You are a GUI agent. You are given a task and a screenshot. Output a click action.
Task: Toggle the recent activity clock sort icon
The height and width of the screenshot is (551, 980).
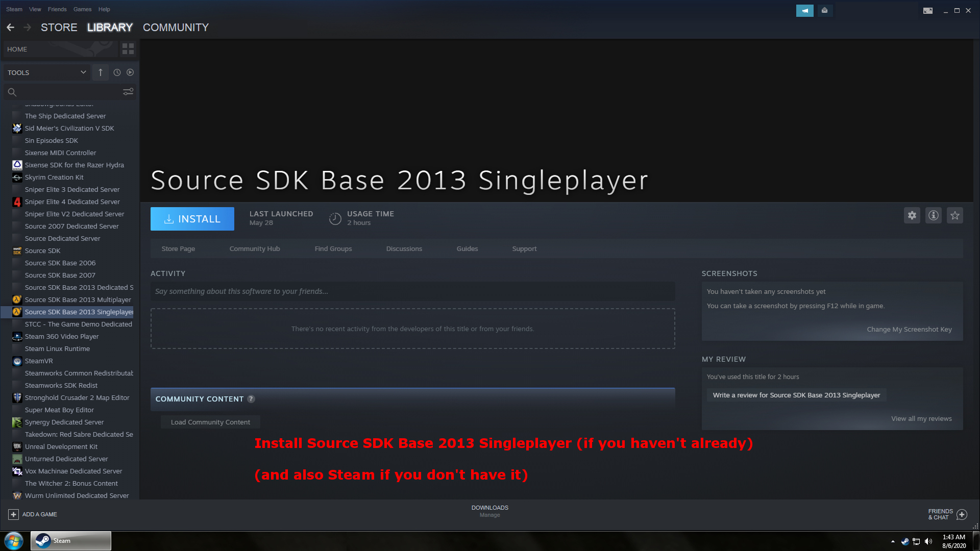point(117,72)
